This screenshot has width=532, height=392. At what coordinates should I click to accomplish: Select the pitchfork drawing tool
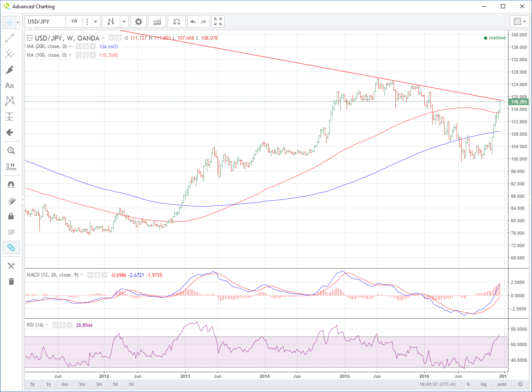point(10,54)
